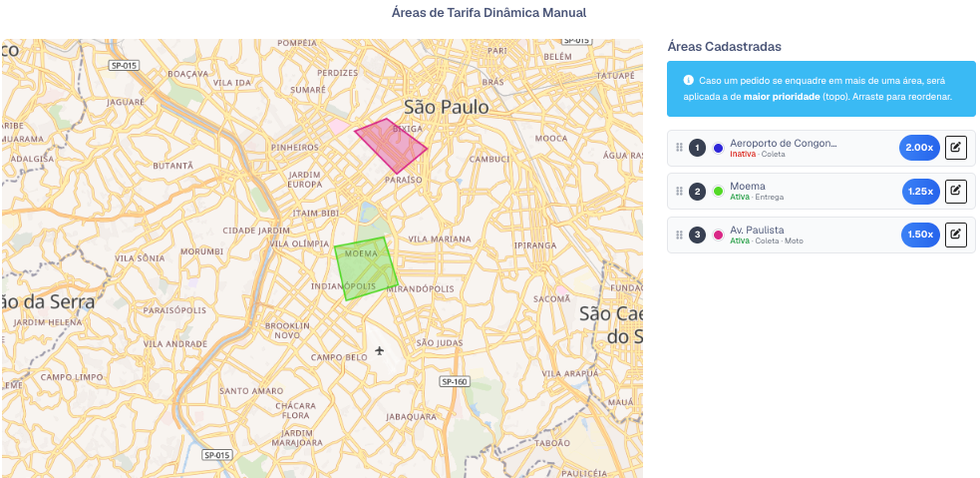Click the Campo Belo map label

pyautogui.click(x=339, y=357)
